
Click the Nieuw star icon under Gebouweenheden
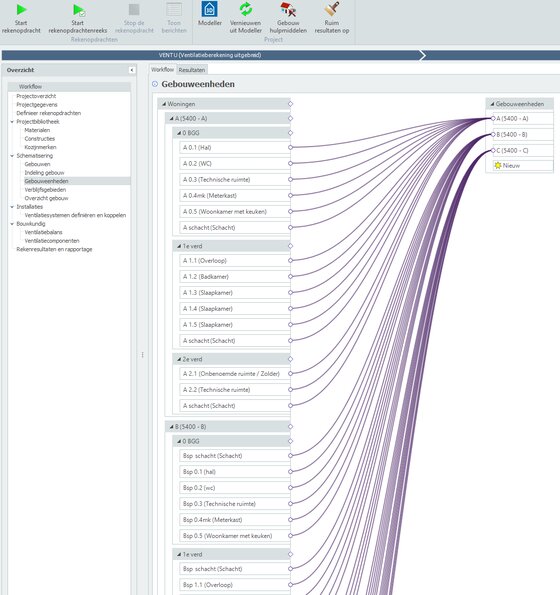[498, 165]
